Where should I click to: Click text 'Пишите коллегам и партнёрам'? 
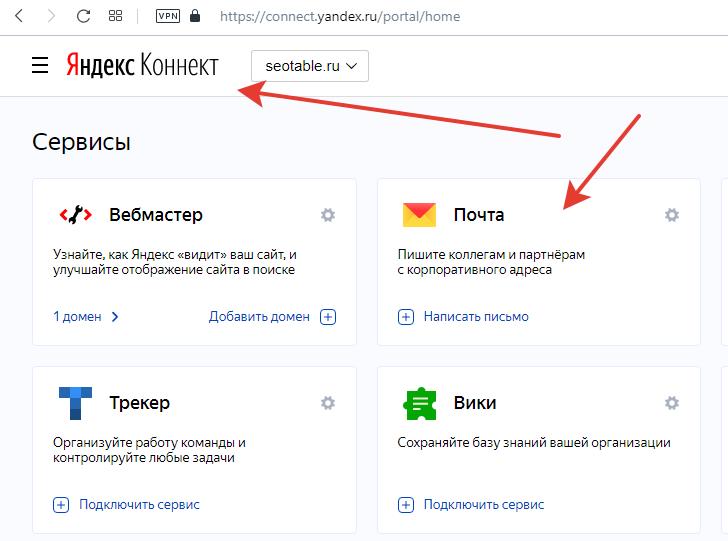point(491,254)
